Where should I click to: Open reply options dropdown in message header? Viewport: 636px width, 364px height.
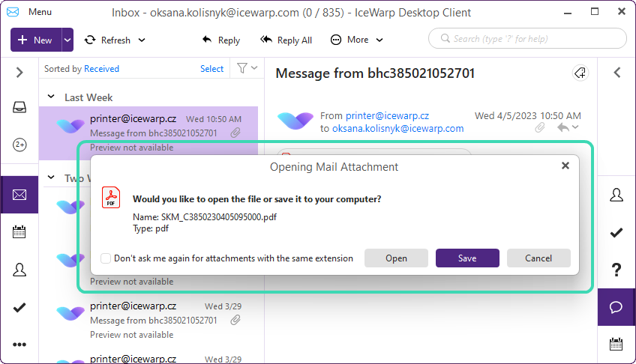point(575,127)
